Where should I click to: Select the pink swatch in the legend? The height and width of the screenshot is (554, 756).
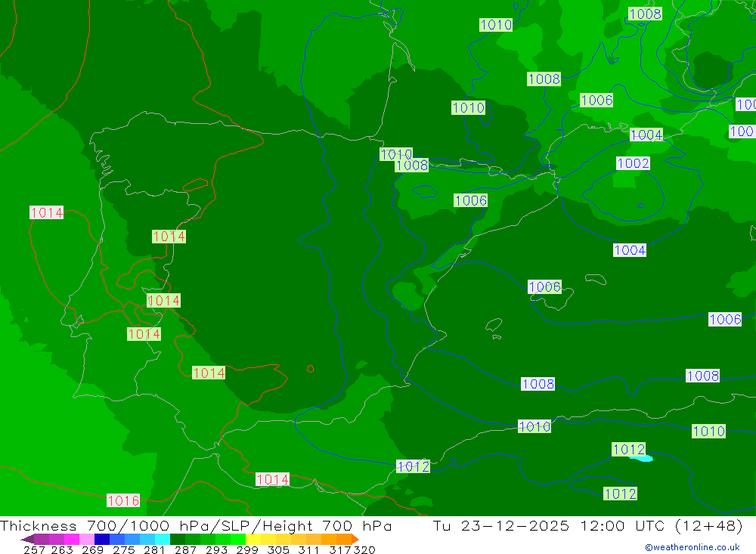coord(85,539)
